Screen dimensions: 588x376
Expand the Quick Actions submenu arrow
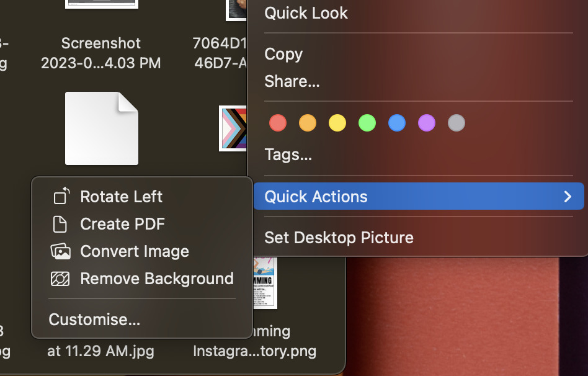click(567, 197)
